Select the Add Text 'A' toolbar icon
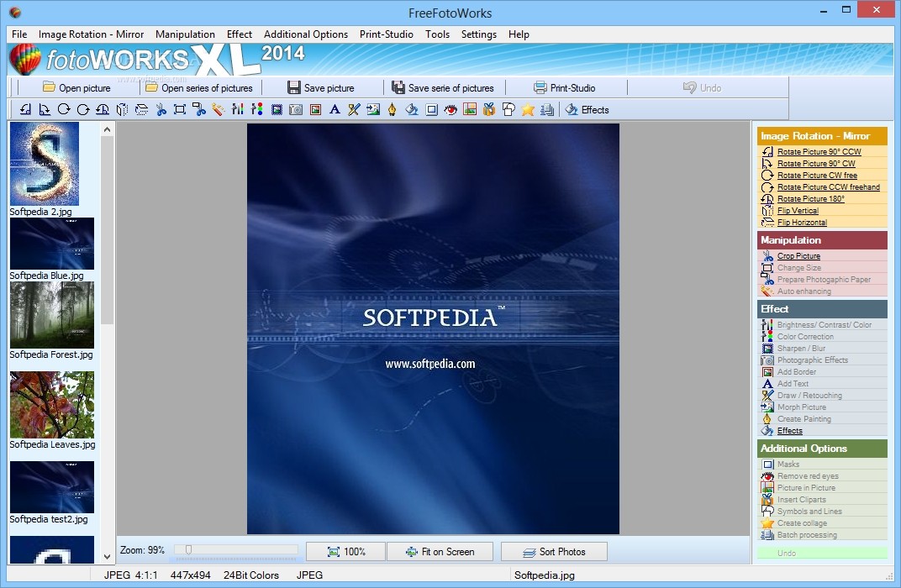Viewport: 901px width, 588px height. tap(335, 109)
